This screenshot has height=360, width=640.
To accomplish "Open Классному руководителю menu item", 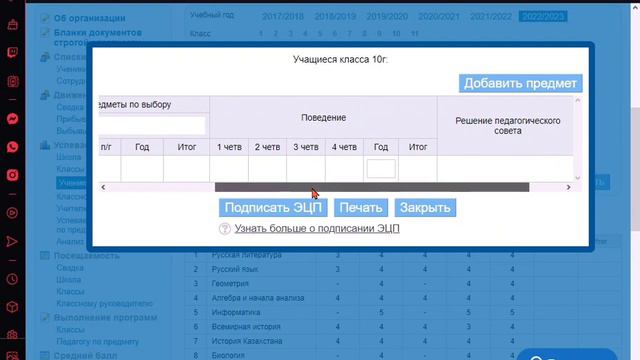I will click(104, 304).
